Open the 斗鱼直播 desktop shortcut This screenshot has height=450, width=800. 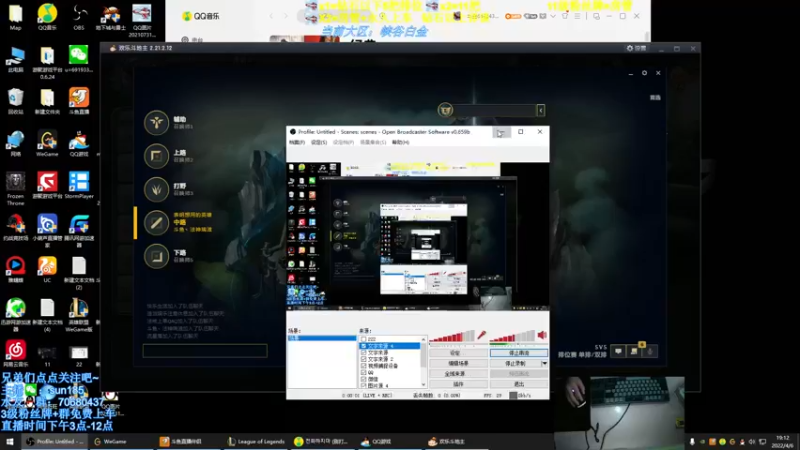coord(79,101)
